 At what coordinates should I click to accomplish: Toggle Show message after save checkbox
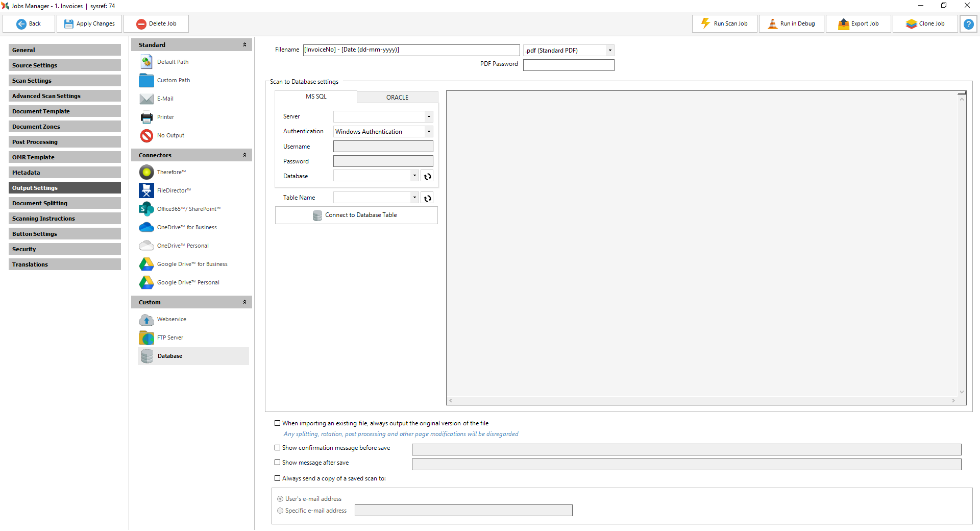click(278, 463)
